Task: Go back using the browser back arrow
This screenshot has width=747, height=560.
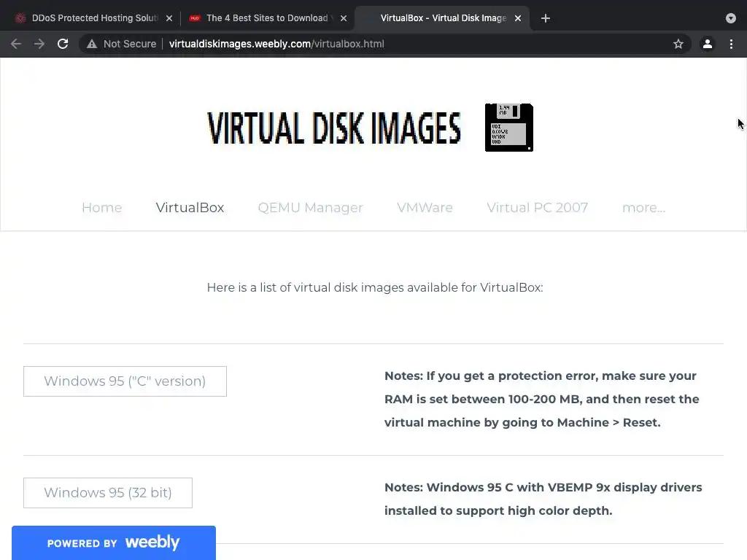Action: (16, 44)
